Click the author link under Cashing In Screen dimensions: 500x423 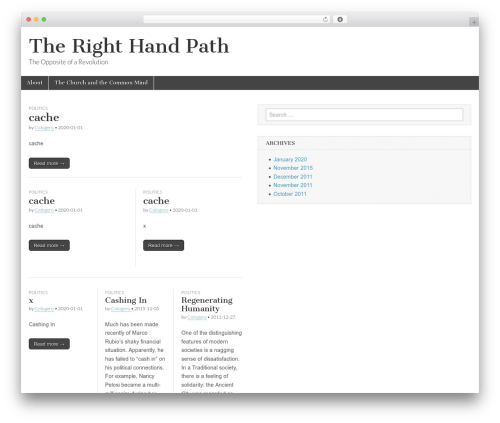tap(120, 309)
